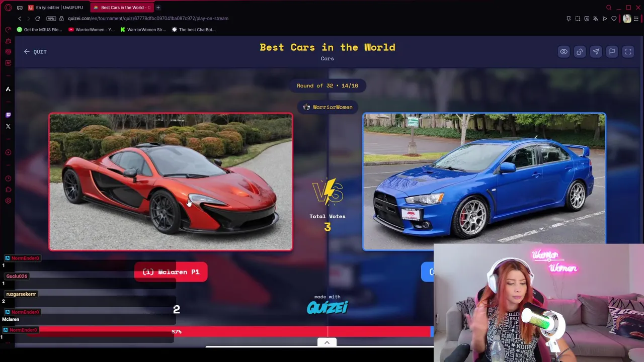
Task: Go forward to the next page
Action: coord(29,19)
